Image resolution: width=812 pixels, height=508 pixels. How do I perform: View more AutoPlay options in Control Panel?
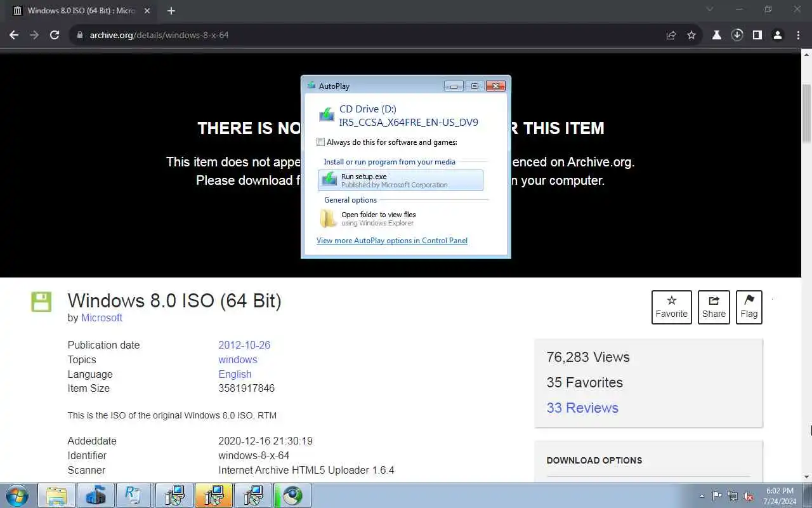392,241
